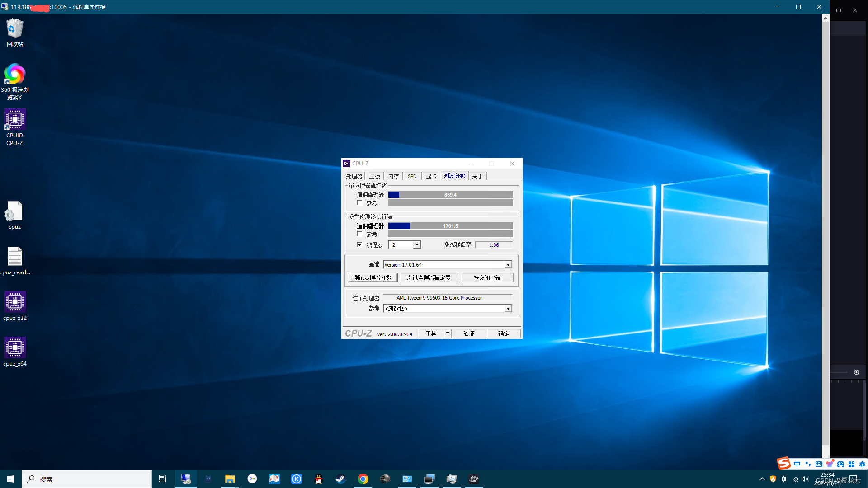Switch to the SPD tab
This screenshot has height=488, width=868.
click(412, 176)
